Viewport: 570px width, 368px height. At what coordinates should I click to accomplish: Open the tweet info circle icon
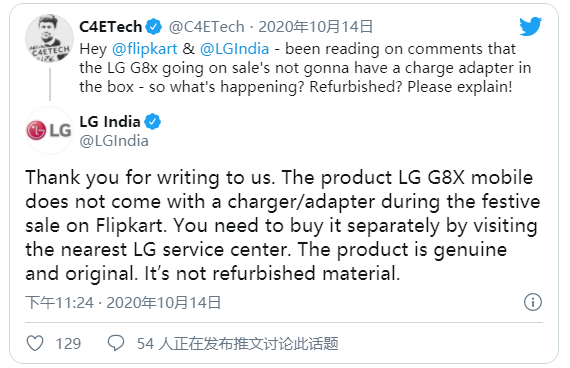coord(533,302)
